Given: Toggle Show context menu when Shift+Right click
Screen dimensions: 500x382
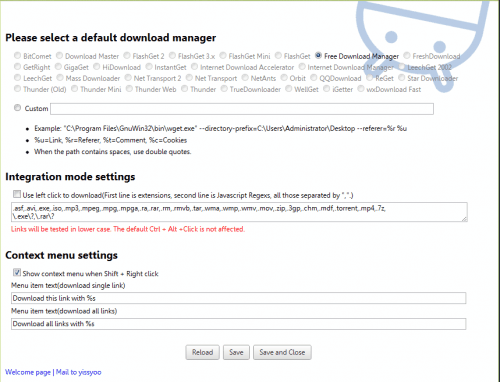Looking at the screenshot, I should tap(17, 272).
